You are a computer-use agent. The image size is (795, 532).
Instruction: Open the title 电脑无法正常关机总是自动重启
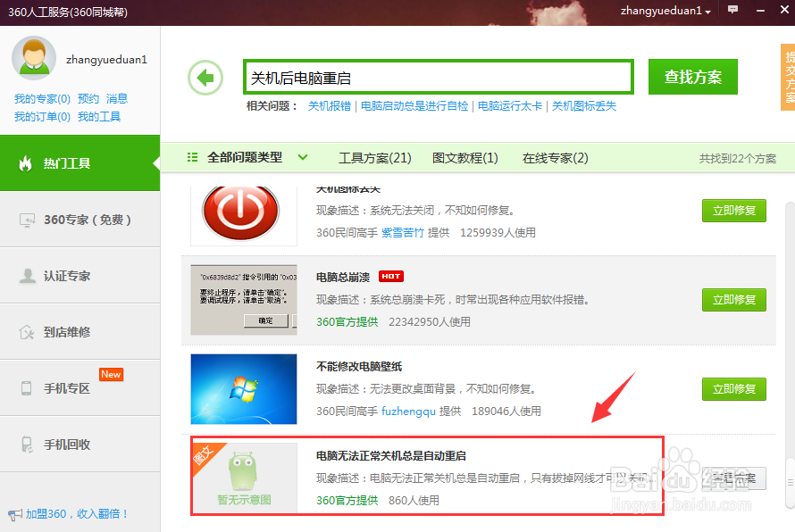coord(391,455)
